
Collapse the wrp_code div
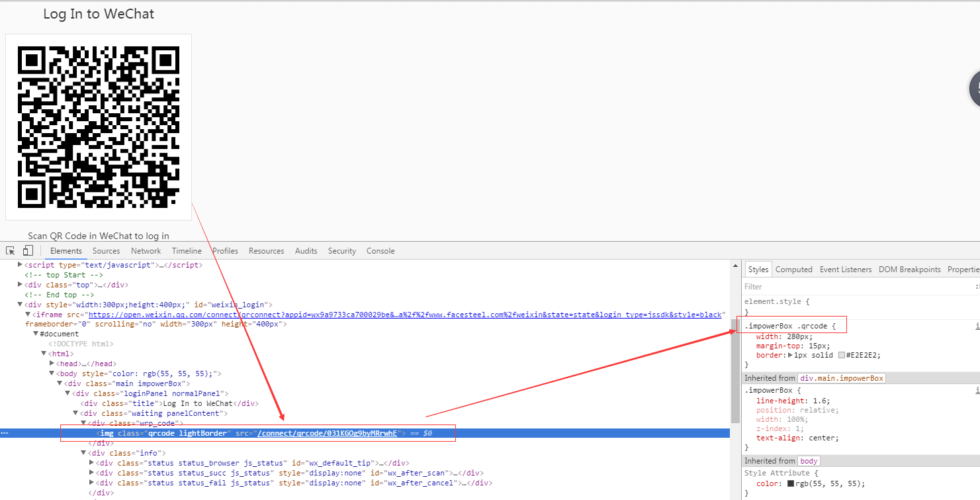(83, 423)
